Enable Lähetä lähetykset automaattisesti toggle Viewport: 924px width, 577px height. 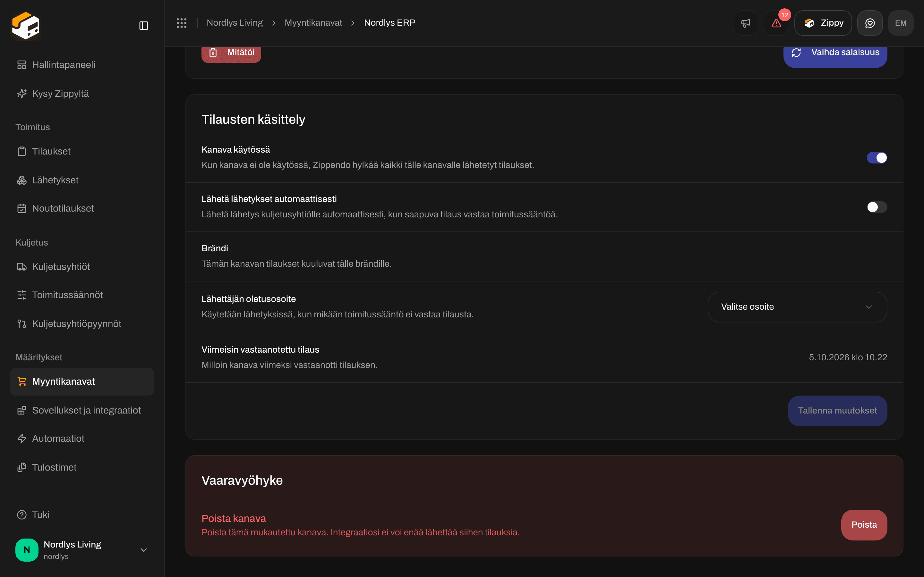point(877,207)
